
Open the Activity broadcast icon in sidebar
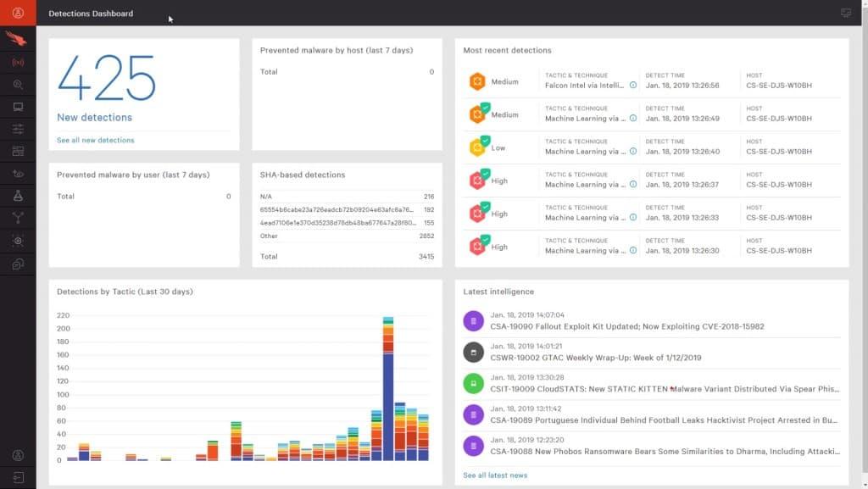(18, 62)
